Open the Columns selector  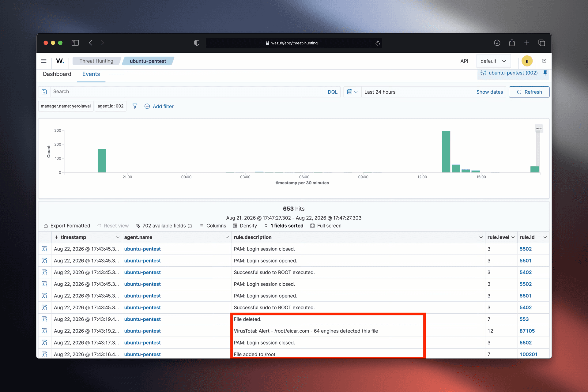pos(213,226)
